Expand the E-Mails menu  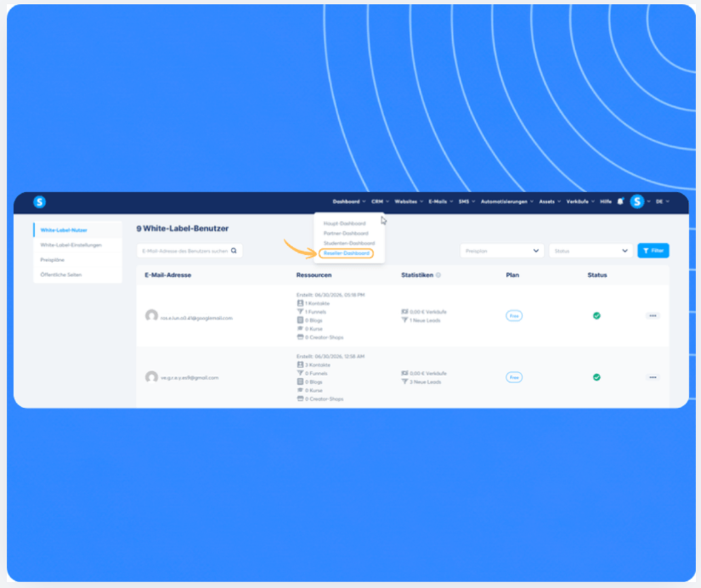[441, 201]
